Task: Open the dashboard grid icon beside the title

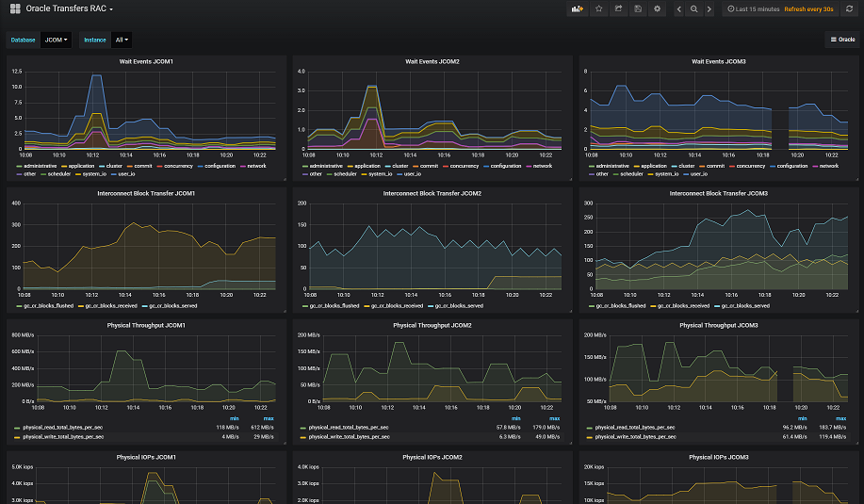Action: click(15, 8)
